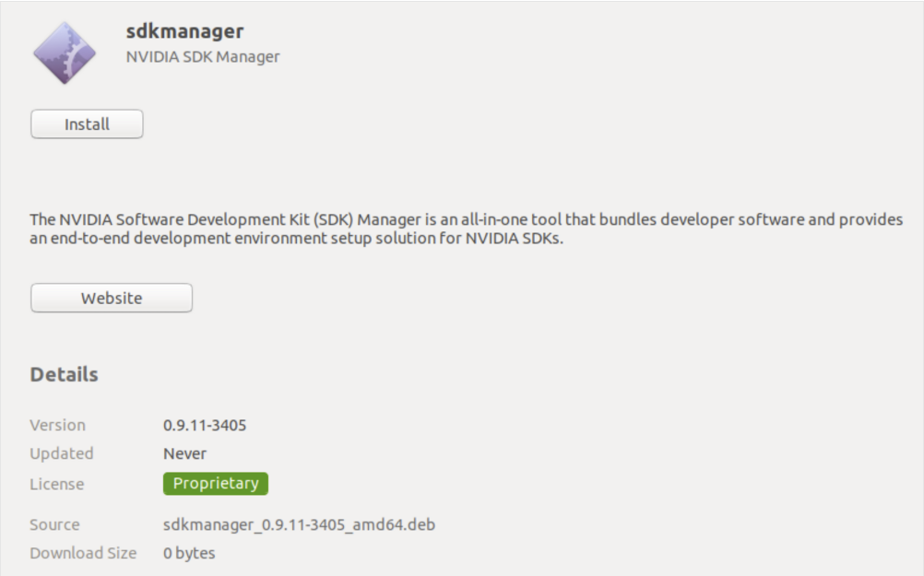Open the Website button
924x576 pixels.
click(112, 298)
